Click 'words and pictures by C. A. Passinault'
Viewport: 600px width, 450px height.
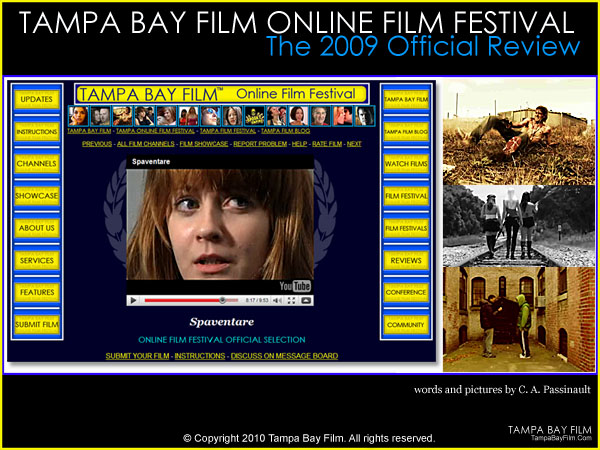click(x=502, y=390)
